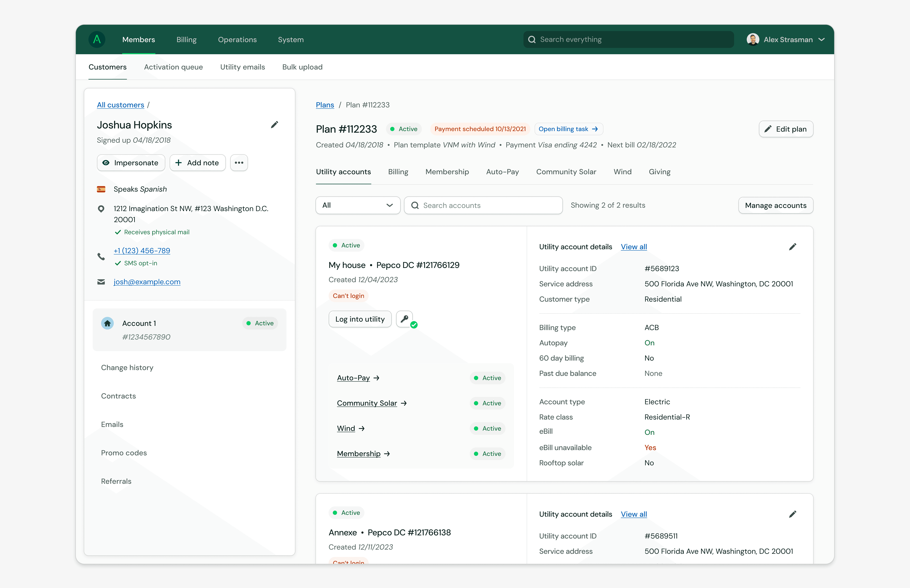Edit utility account details for Annexe
This screenshot has width=910, height=588.
point(793,514)
